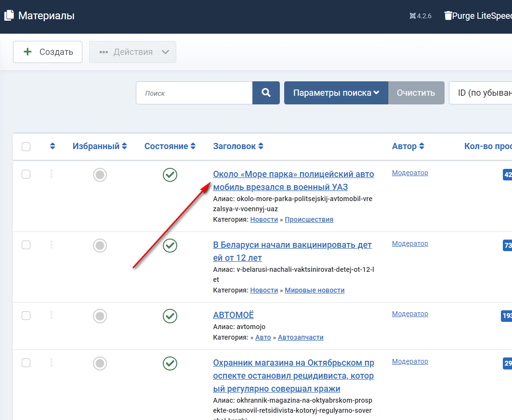The height and width of the screenshot is (420, 512).
Task: Sort by ordering using the arrows column icon
Action: [x=53, y=146]
